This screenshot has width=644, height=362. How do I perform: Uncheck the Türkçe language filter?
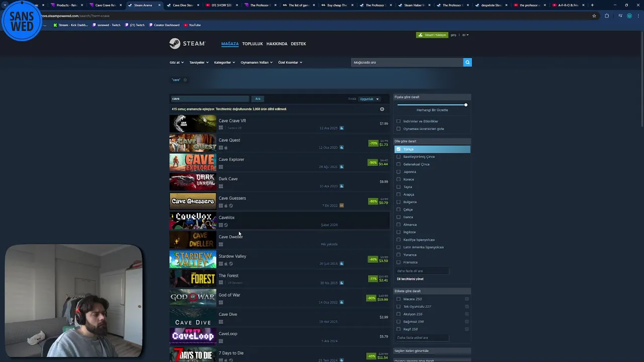pos(398,149)
